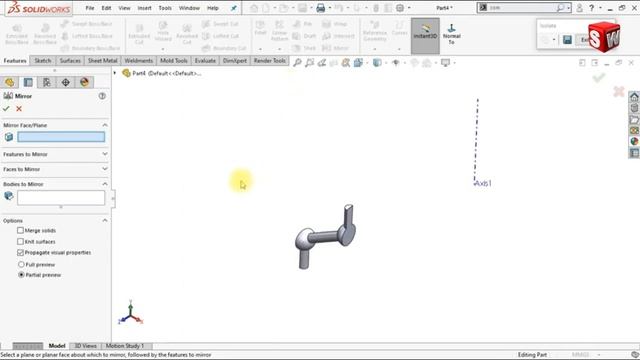Click the Options gear icon in top toolbar
640x360 pixels.
(x=400, y=8)
